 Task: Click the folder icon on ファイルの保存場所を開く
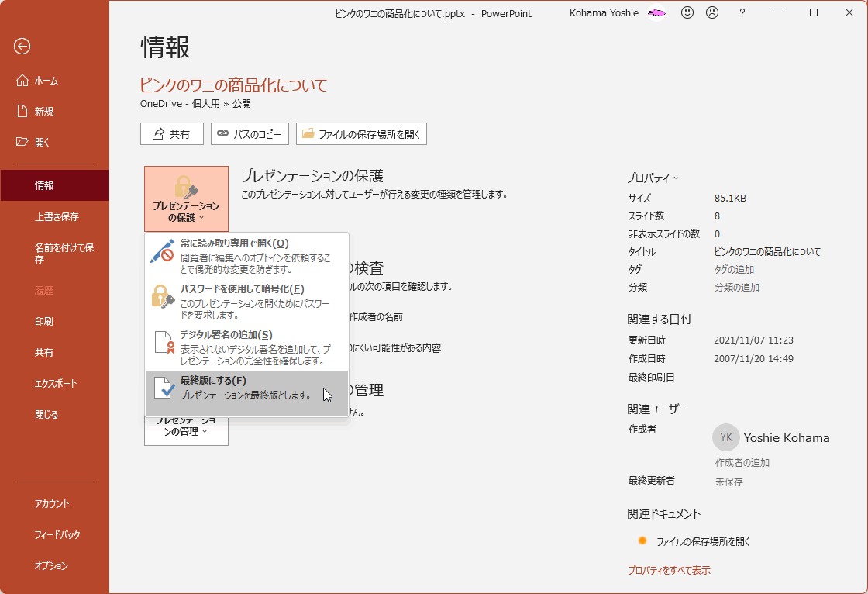click(307, 133)
